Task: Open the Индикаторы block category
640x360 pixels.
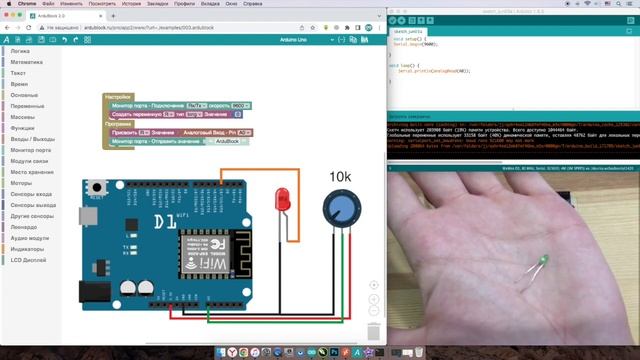Action: [27, 249]
